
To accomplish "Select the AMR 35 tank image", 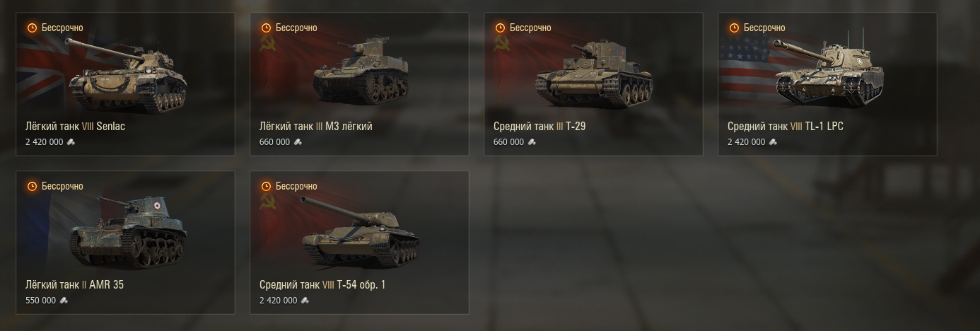I will 128,232.
